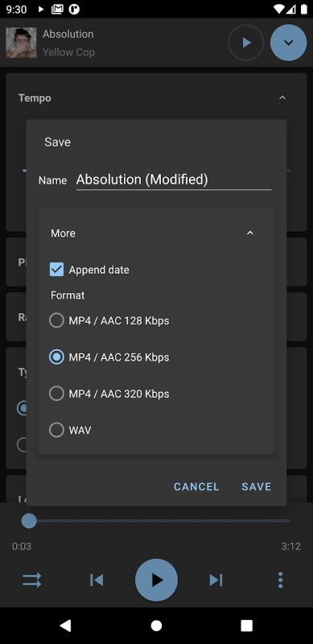
Task: Open the three-dot overflow menu
Action: tap(280, 580)
